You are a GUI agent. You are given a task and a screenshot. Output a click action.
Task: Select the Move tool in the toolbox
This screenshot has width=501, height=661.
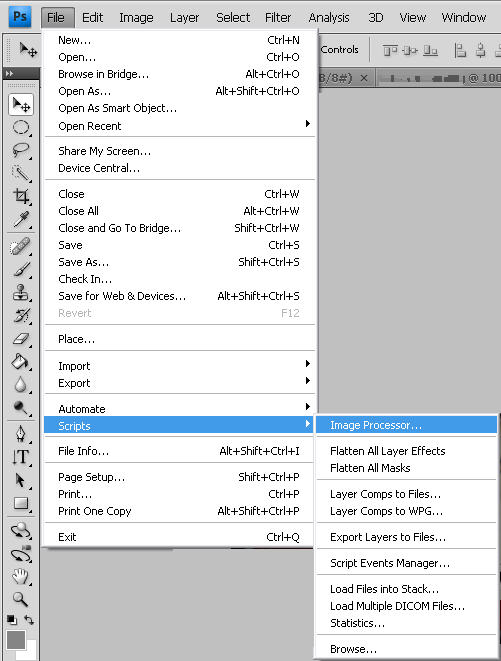(21, 104)
